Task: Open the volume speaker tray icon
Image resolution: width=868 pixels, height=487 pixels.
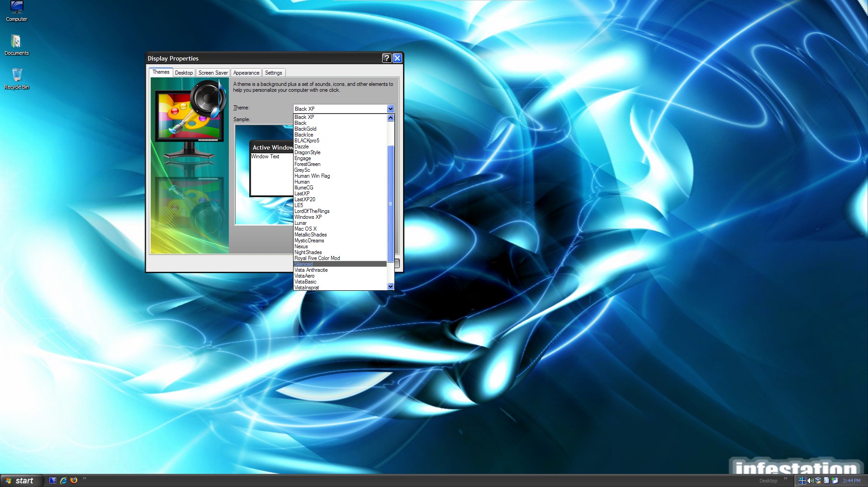Action: tap(810, 481)
